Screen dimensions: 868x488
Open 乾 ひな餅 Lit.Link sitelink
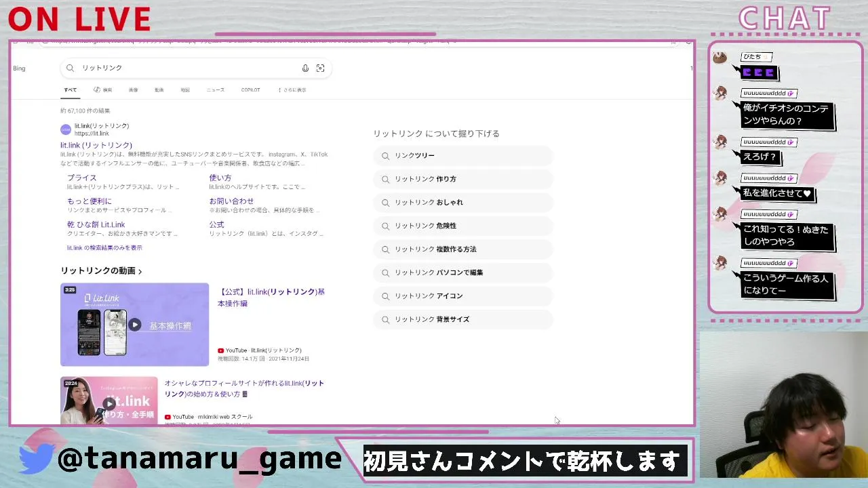coord(96,224)
